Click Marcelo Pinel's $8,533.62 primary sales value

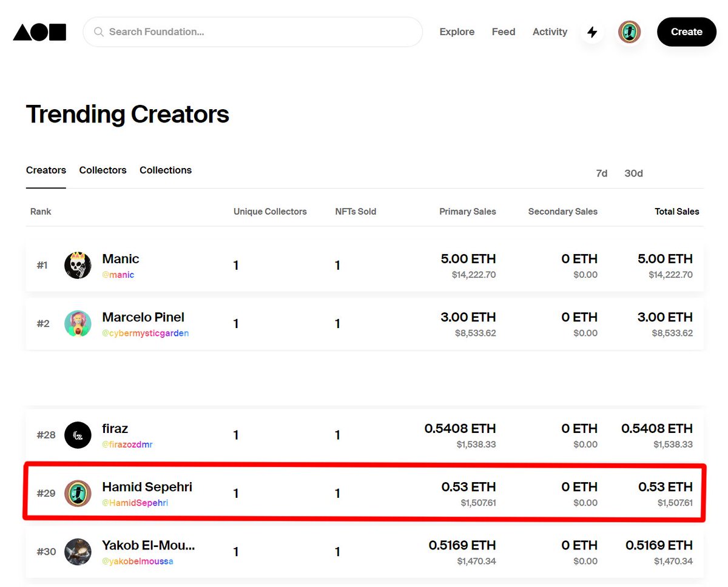pyautogui.click(x=476, y=333)
